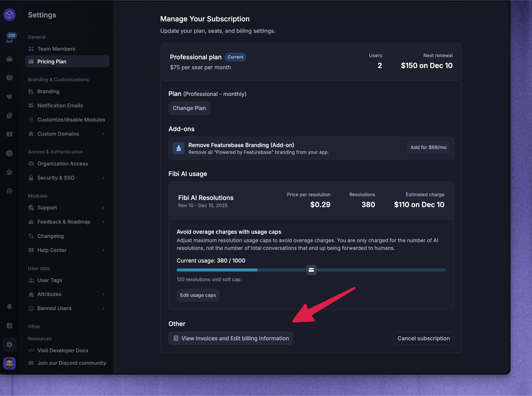Click the "$0.29" price per resolution
Screen dimensions: 532x396
[320, 205]
